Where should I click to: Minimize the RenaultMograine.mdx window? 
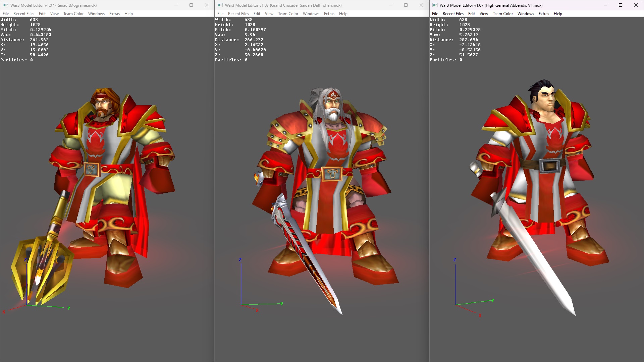coord(176,5)
